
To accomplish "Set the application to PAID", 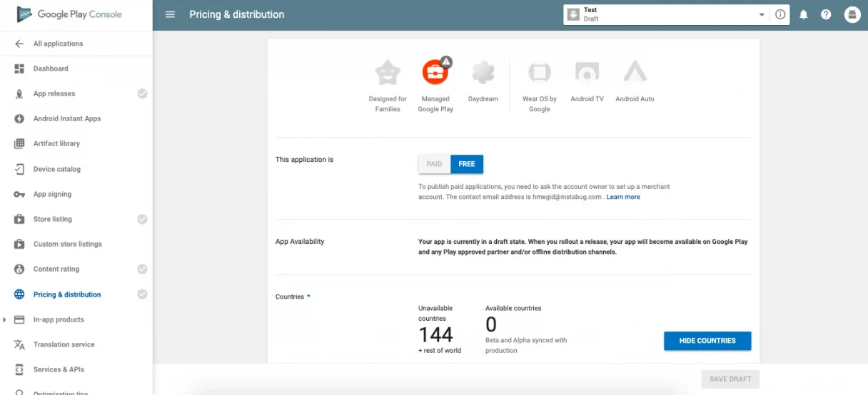I will (434, 164).
